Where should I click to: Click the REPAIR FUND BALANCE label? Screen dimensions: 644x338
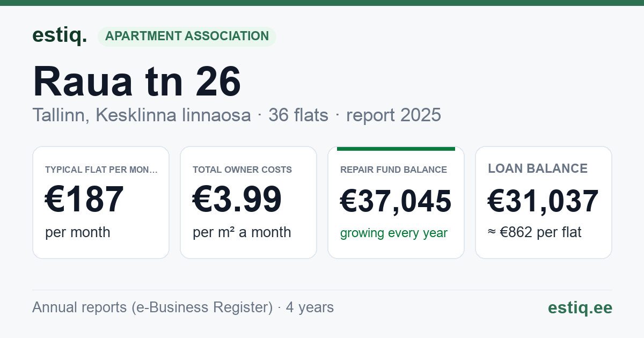pos(393,170)
